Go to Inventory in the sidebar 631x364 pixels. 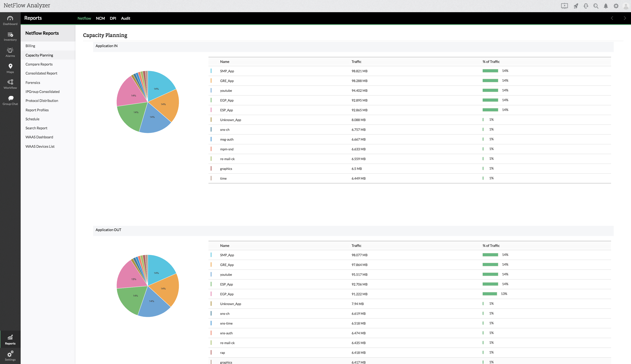click(x=10, y=36)
